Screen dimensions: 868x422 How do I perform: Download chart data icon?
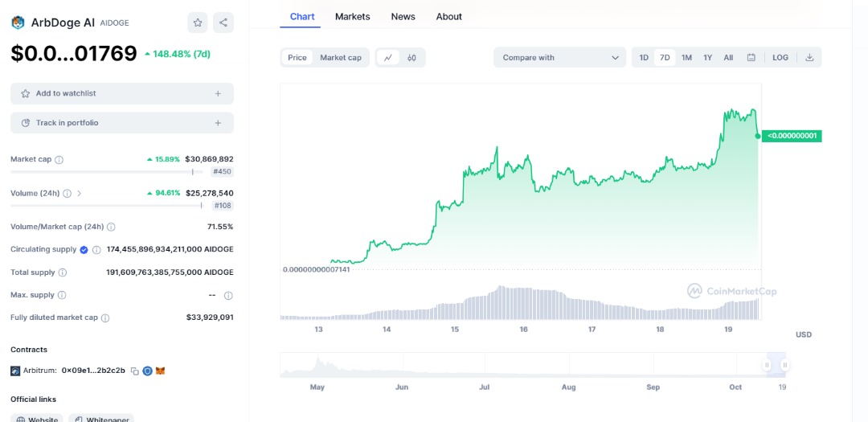[x=809, y=58]
